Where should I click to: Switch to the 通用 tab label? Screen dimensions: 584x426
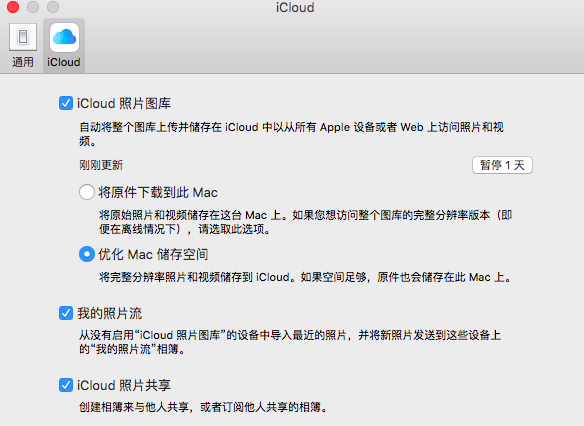point(23,62)
